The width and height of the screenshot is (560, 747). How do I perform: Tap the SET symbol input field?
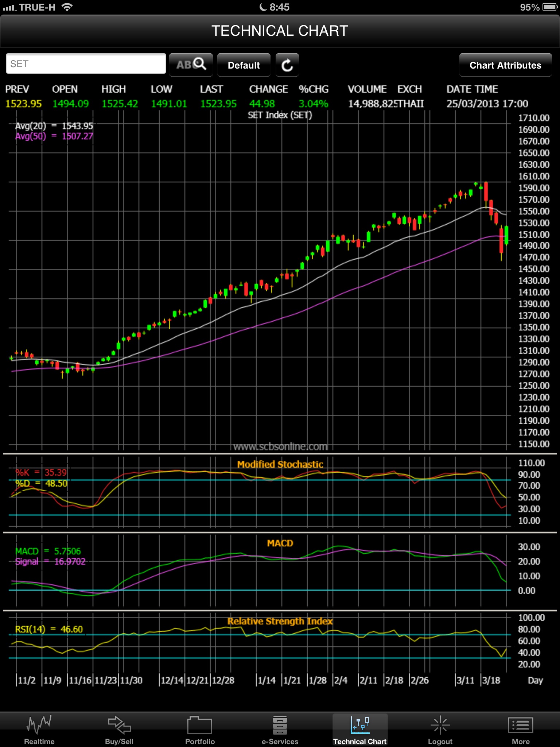(x=86, y=64)
